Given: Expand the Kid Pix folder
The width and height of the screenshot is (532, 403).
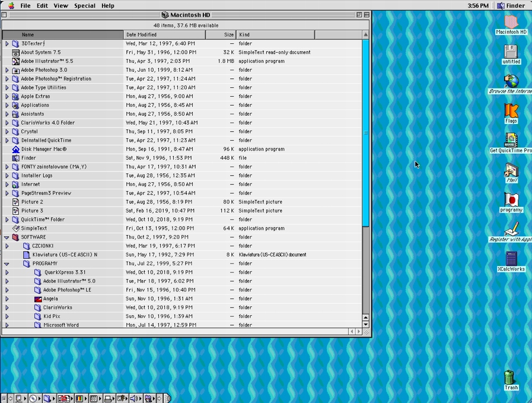Looking at the screenshot, I should coord(7,316).
